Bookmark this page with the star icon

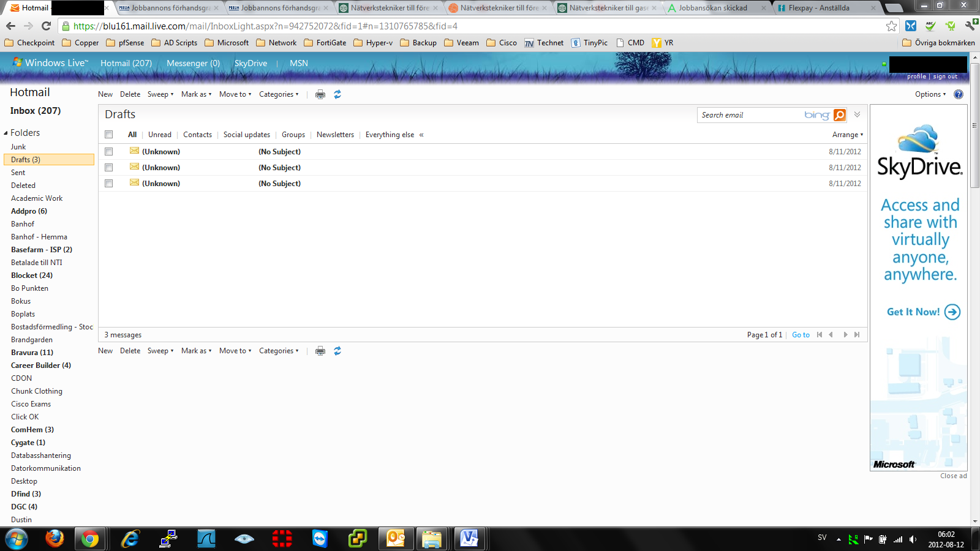point(891,26)
